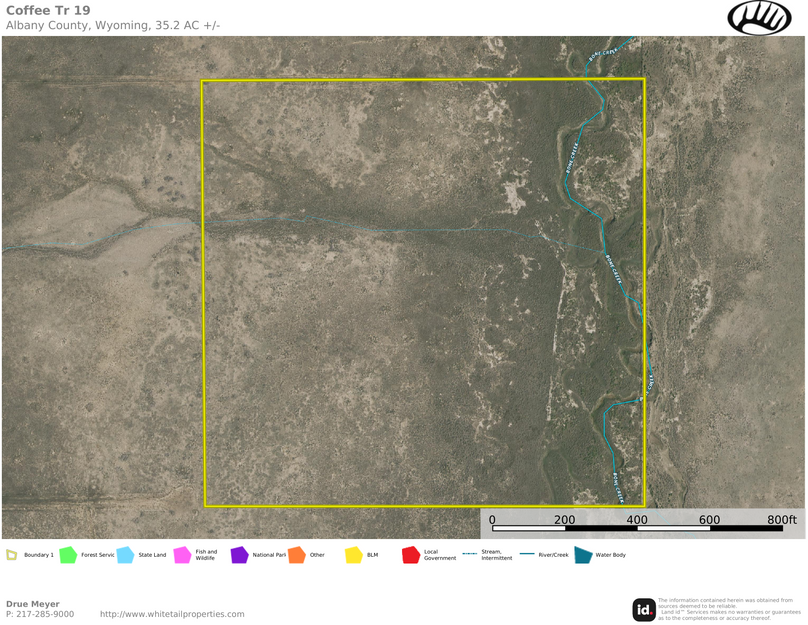Click the dashed Stream, Intermittent line symbol

[x=469, y=554]
